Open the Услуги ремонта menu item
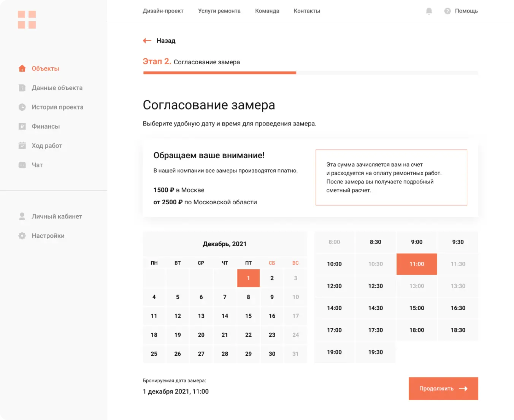This screenshot has height=420, width=514. [x=219, y=11]
